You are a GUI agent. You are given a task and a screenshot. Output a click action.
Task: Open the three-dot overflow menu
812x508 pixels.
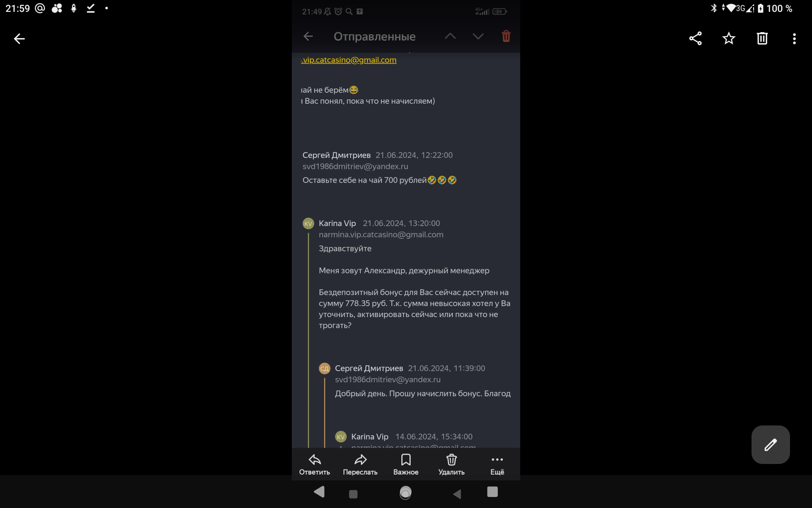(x=794, y=39)
